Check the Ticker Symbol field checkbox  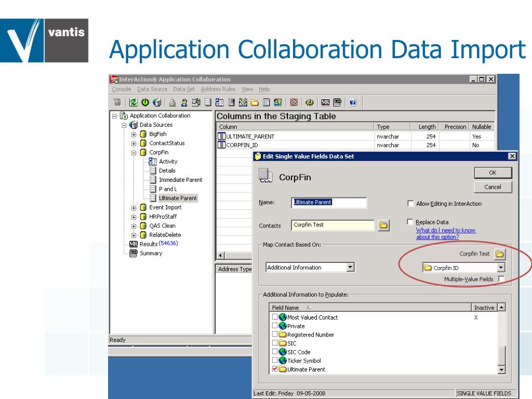(275, 361)
